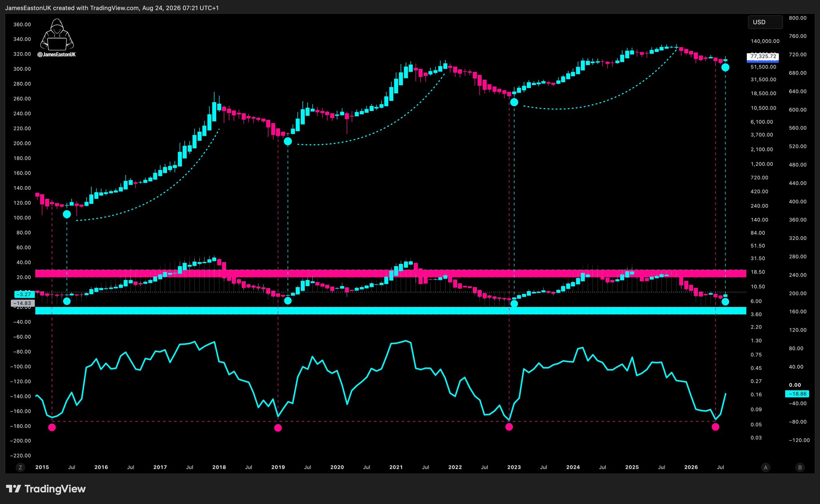The width and height of the screenshot is (820, 504).
Task: Click the pink dot at the 2015 indicator low
Action: pos(52,427)
